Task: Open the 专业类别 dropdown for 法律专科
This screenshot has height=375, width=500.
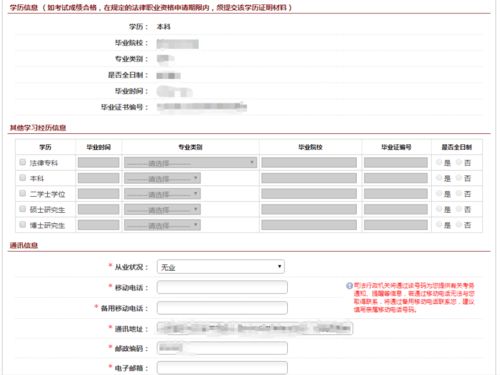Action: pyautogui.click(x=190, y=163)
